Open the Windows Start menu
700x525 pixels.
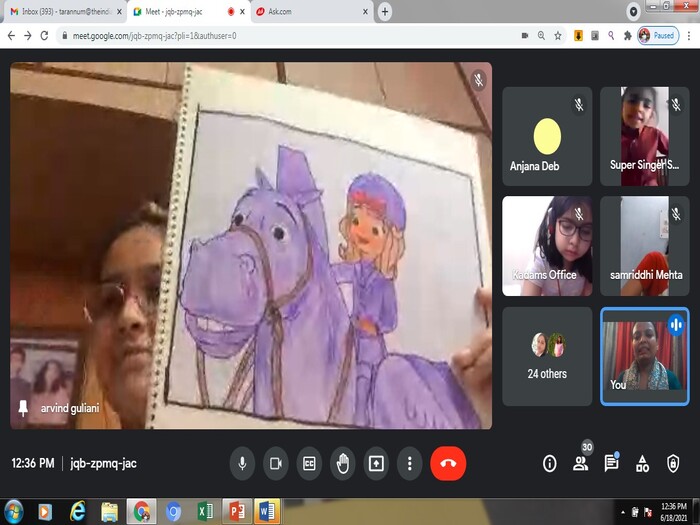(13, 512)
